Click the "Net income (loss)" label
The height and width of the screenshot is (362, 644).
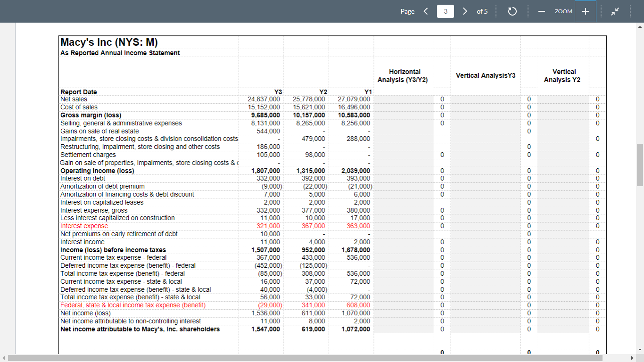coord(85,313)
